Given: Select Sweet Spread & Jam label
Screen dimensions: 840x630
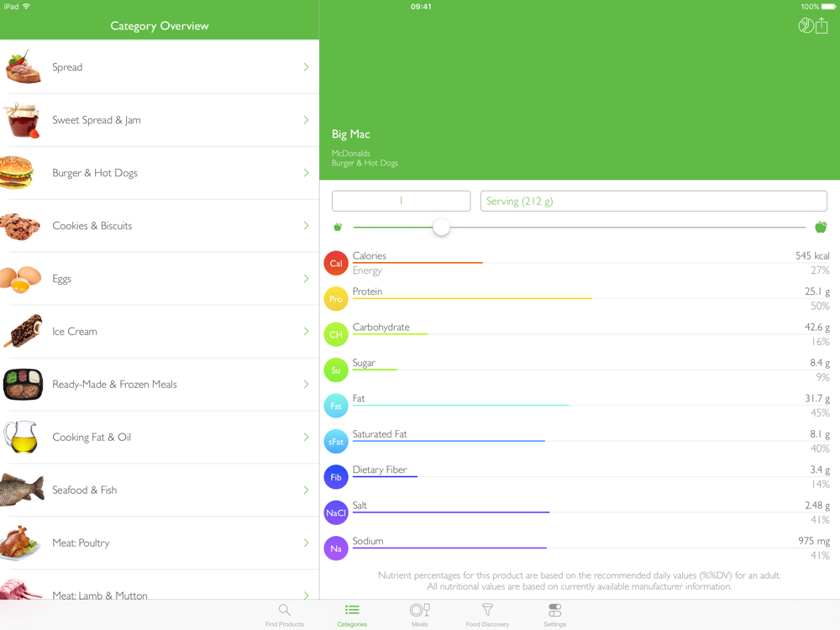Looking at the screenshot, I should coord(97,120).
